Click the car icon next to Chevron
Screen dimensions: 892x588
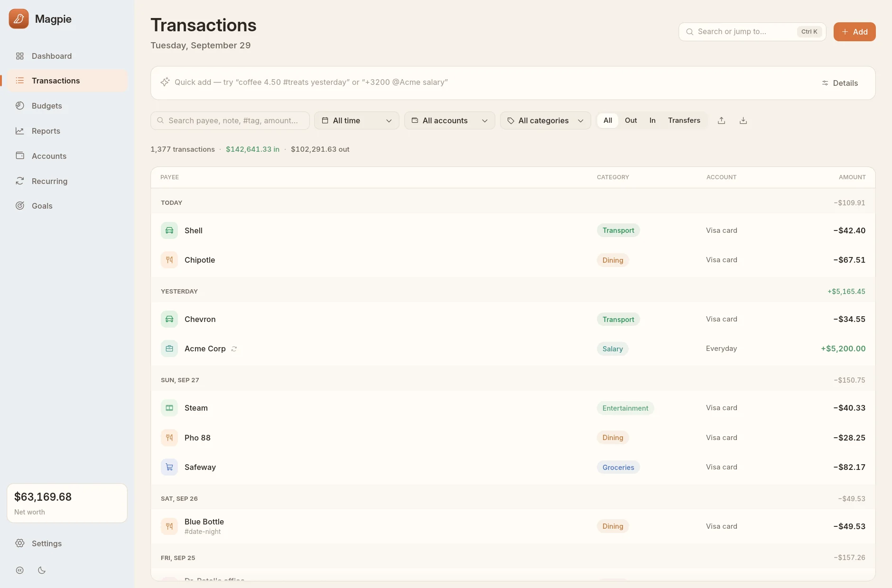[169, 319]
